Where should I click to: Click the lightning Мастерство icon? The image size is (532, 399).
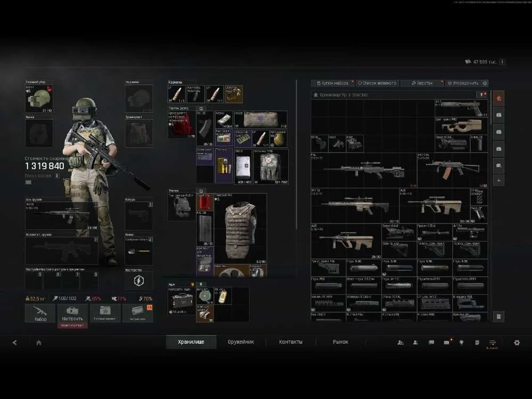[139, 280]
